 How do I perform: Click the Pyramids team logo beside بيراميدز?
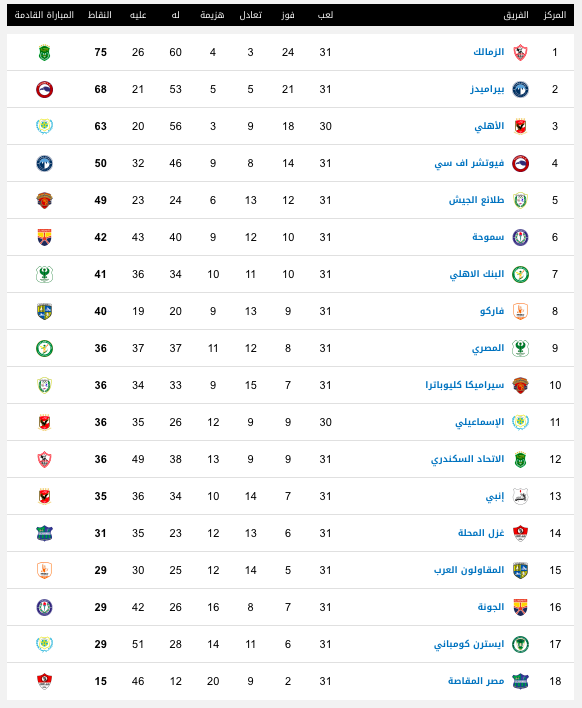pos(520,89)
